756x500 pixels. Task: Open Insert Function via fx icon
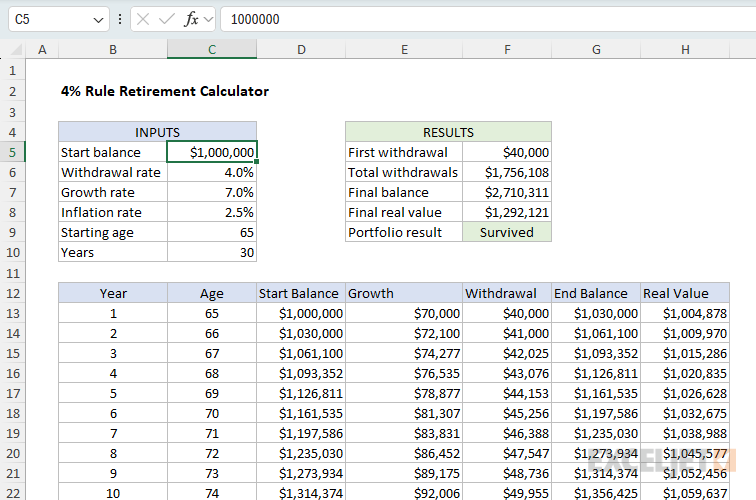[x=191, y=19]
